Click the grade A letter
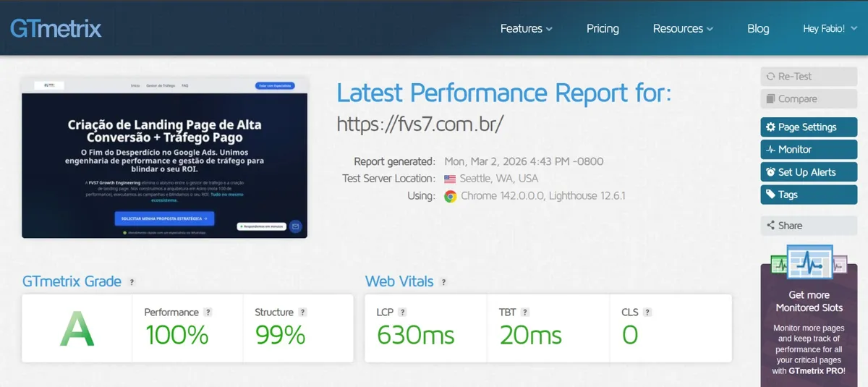Viewport: 868px width, 387px height. 77,329
